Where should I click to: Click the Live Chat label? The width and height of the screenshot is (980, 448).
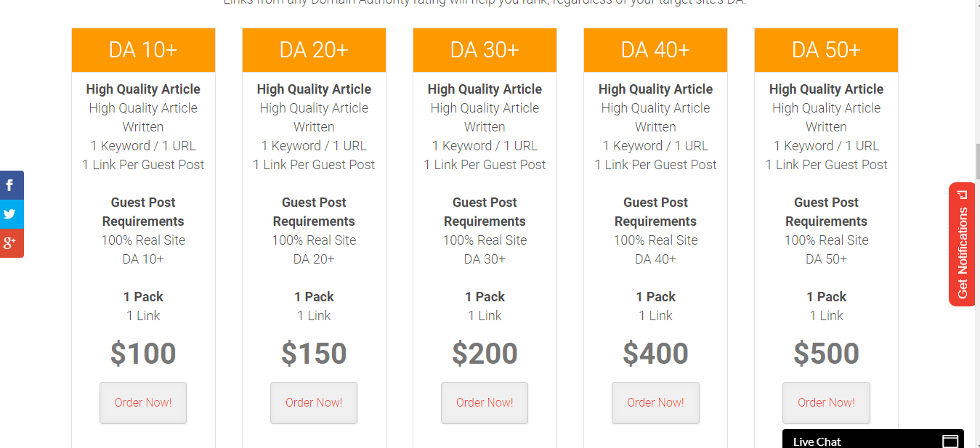(x=817, y=441)
